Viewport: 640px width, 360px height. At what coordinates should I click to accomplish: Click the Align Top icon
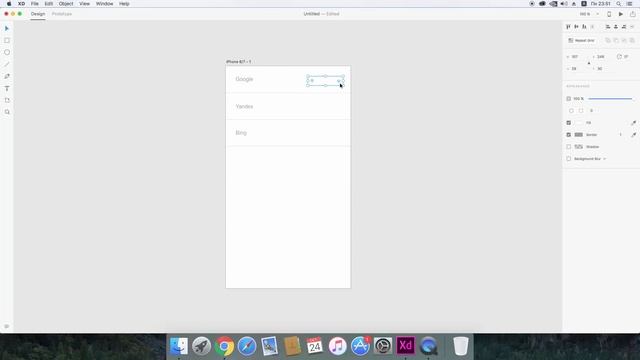(x=568, y=27)
